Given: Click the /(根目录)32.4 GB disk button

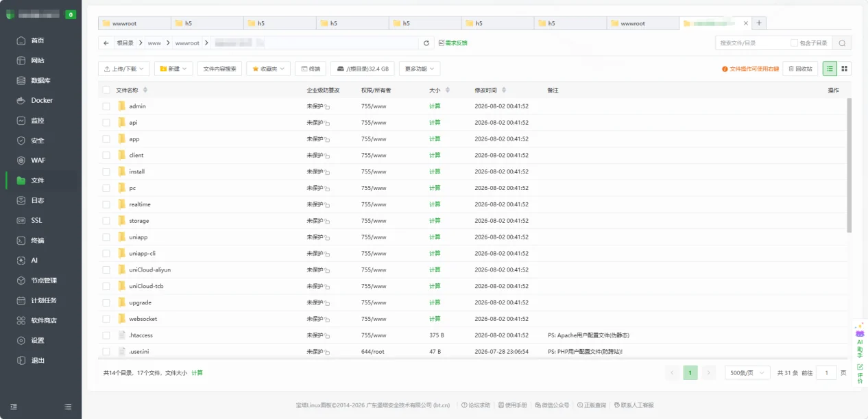Looking at the screenshot, I should click(363, 69).
